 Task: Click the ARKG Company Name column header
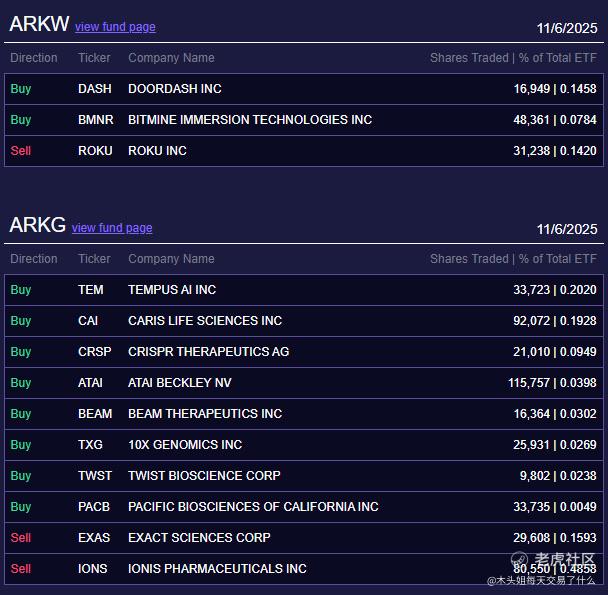pos(171,259)
